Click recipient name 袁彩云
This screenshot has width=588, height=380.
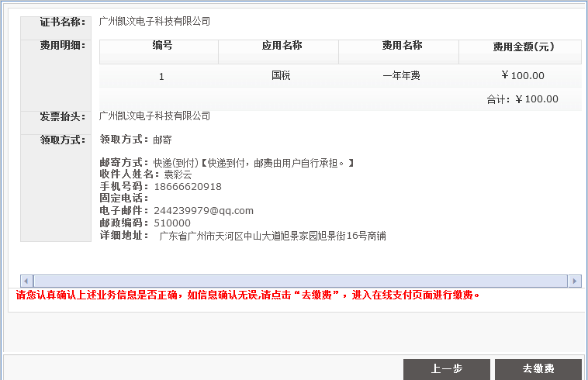(178, 174)
